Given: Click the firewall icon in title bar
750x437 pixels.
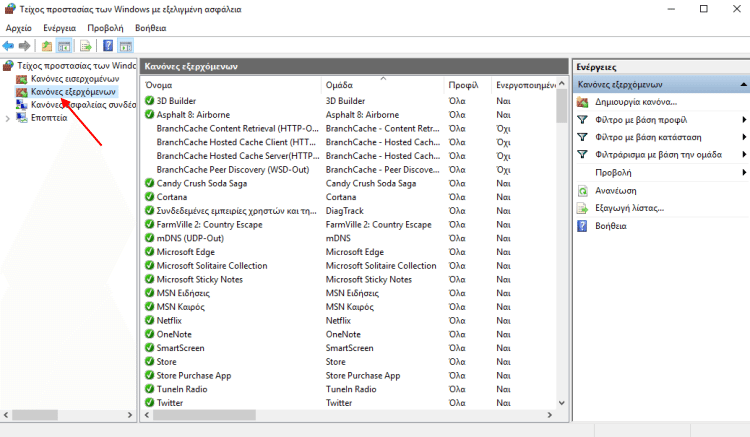Looking at the screenshot, I should point(10,9).
